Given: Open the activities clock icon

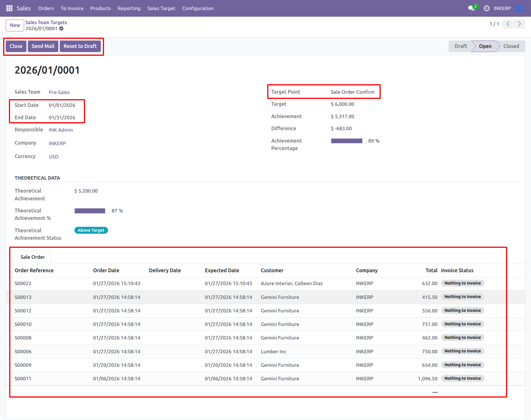Looking at the screenshot, I should (x=486, y=8).
